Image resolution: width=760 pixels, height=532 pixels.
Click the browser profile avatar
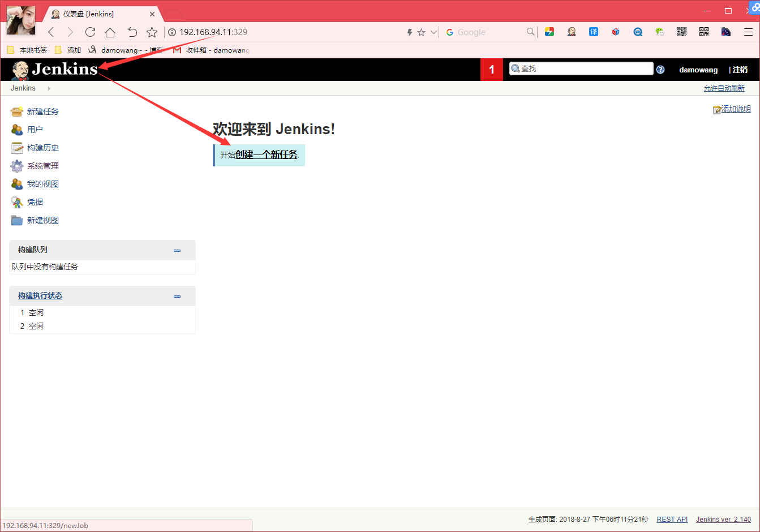pos(21,20)
